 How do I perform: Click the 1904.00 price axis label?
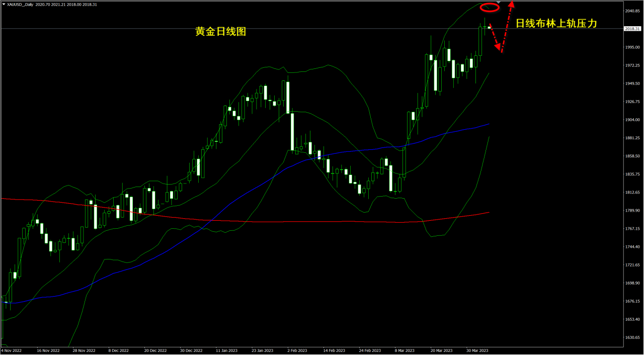(632, 120)
